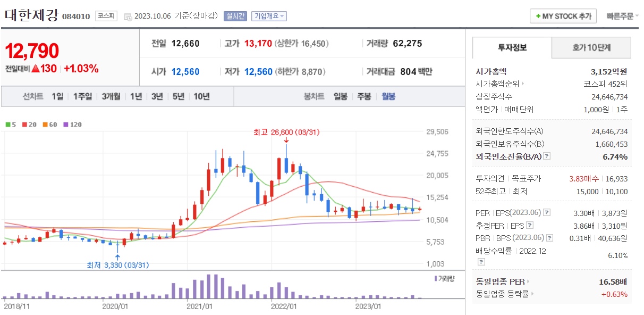Image resolution: width=644 pixels, height=315 pixels.
Task: Open the 기업개요 dropdown
Action: click(269, 16)
